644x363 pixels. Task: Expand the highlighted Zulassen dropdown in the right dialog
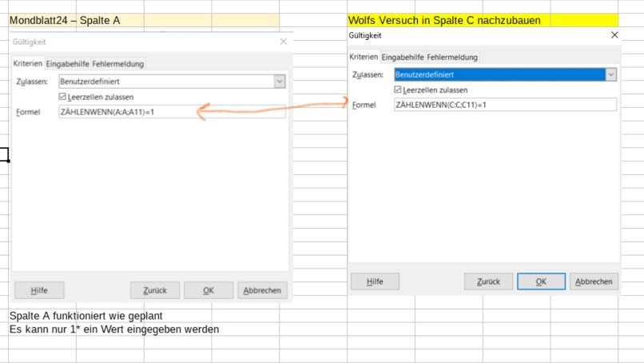click(610, 74)
